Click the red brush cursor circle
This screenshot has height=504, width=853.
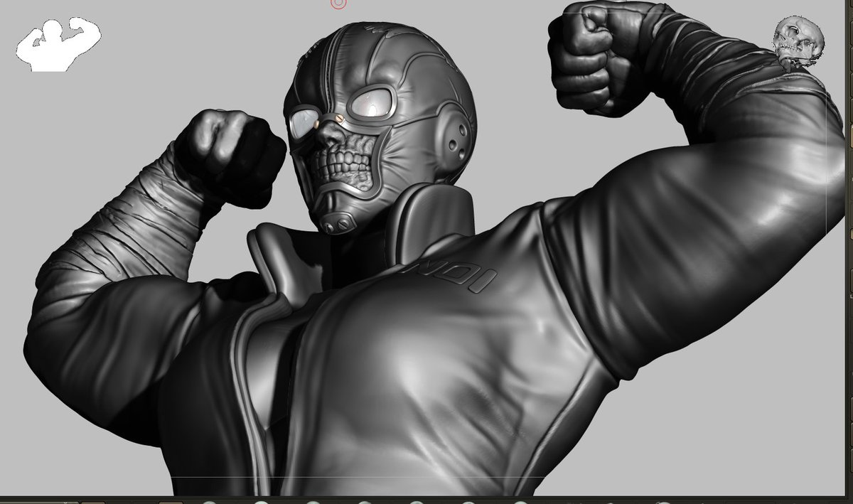point(339,4)
